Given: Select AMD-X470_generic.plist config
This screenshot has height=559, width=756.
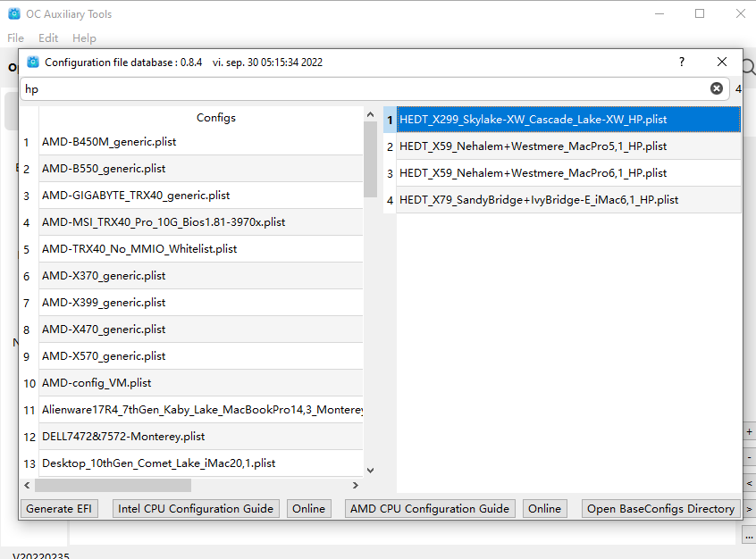Looking at the screenshot, I should tap(201, 330).
